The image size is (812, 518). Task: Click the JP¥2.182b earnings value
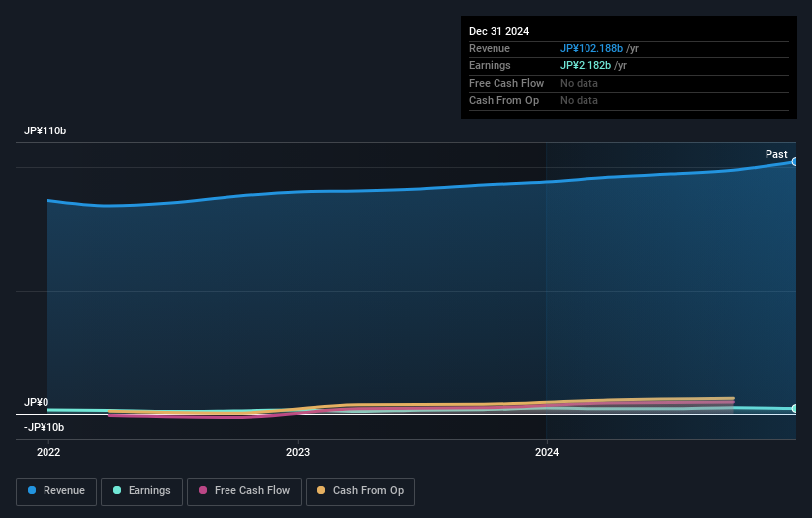pos(586,65)
